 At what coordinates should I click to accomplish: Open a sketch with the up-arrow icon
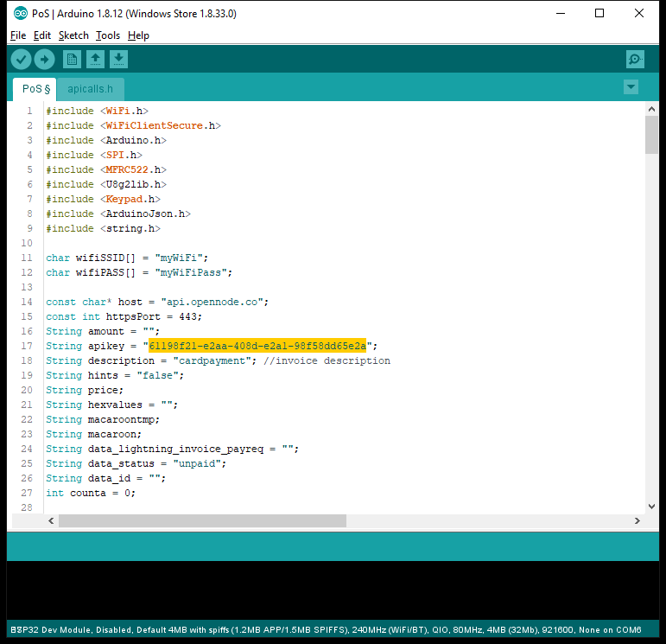[96, 60]
